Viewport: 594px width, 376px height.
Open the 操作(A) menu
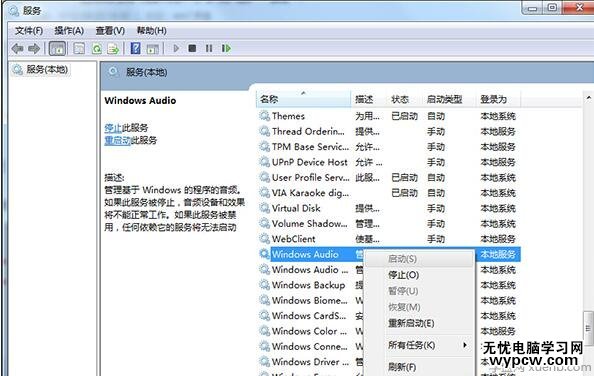point(69,31)
